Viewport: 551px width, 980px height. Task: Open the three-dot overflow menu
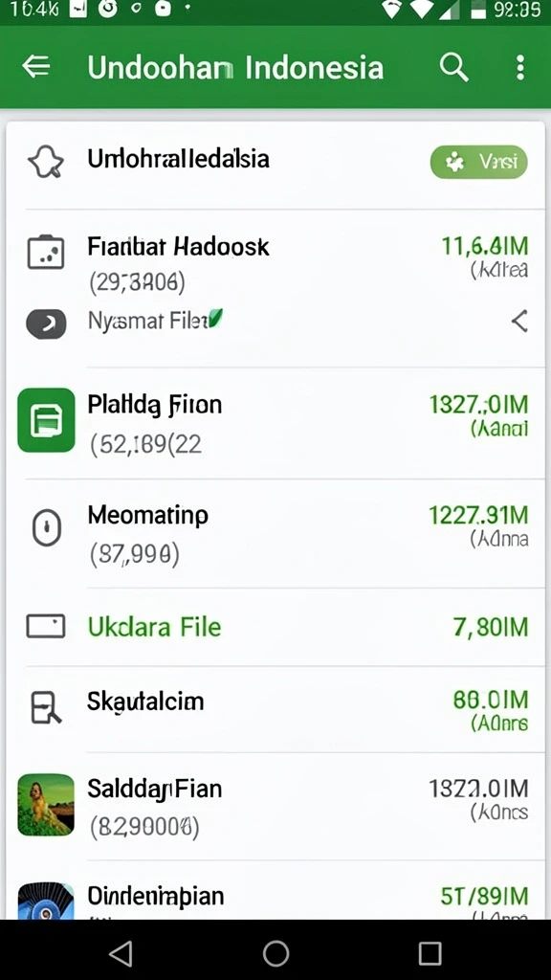coord(520,68)
